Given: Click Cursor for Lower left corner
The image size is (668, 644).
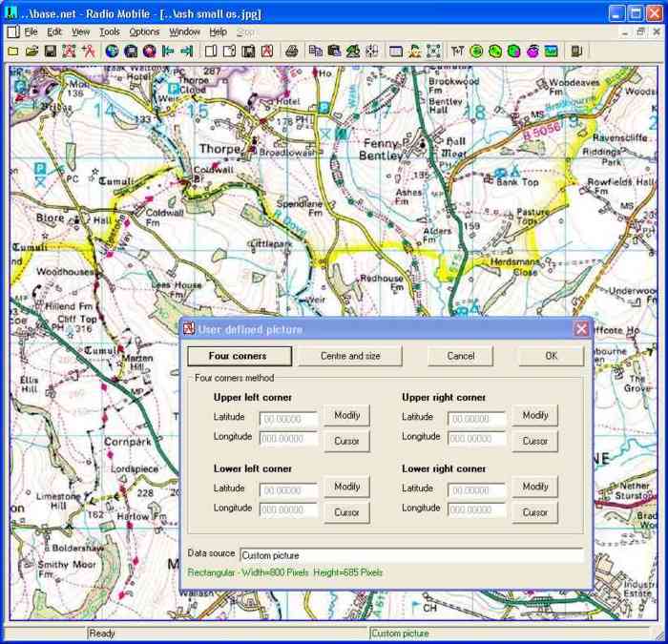Looking at the screenshot, I should click(346, 512).
